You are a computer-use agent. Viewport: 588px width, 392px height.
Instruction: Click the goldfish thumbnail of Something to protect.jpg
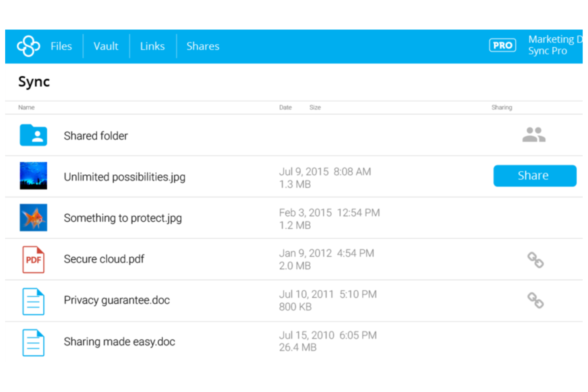point(33,218)
